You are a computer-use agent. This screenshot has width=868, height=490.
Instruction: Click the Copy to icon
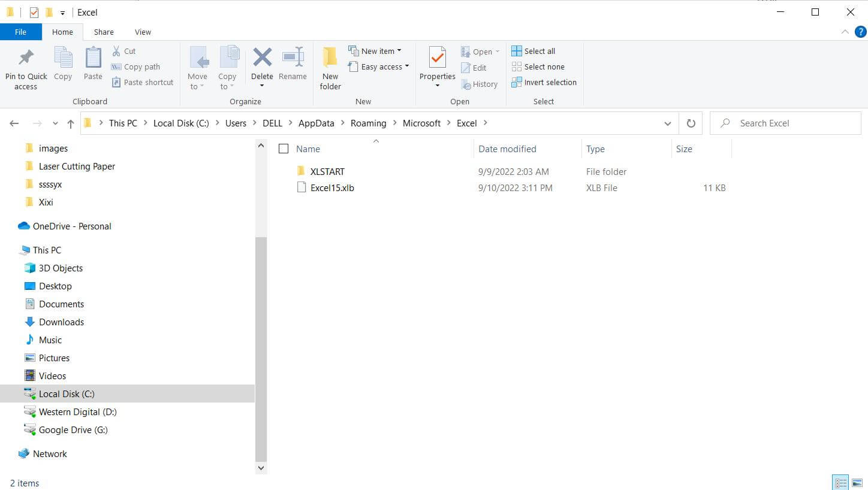228,58
